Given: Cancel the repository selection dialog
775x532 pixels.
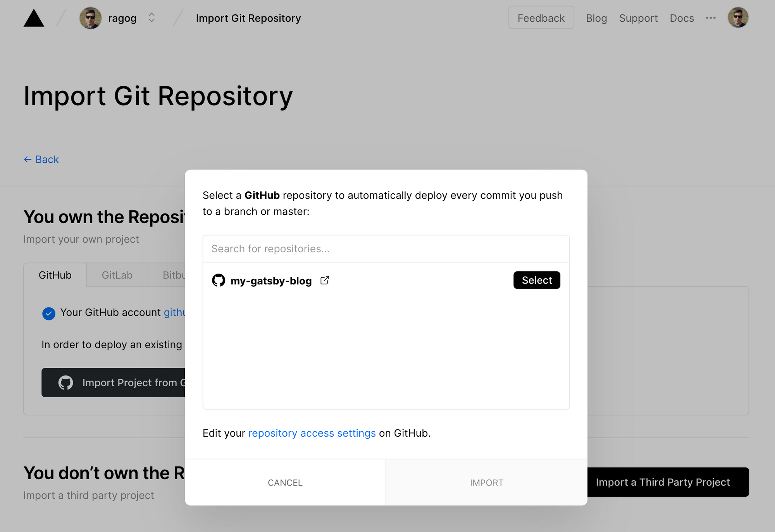Looking at the screenshot, I should pyautogui.click(x=285, y=482).
